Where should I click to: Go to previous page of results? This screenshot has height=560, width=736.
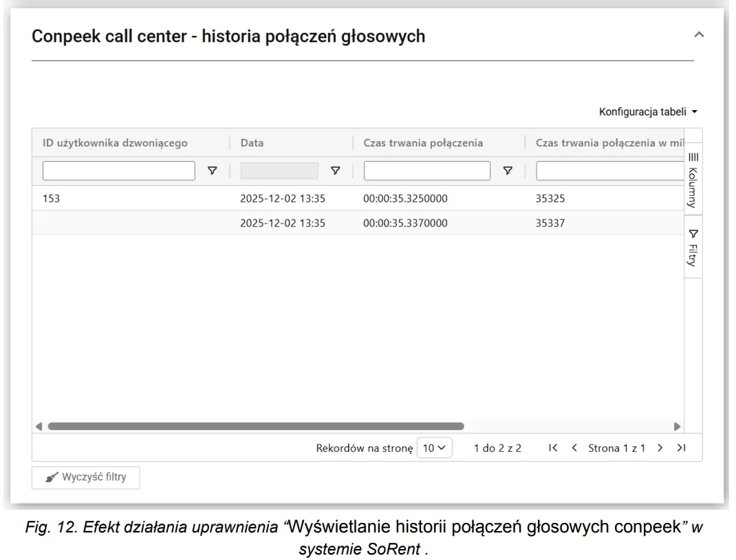pos(574,448)
